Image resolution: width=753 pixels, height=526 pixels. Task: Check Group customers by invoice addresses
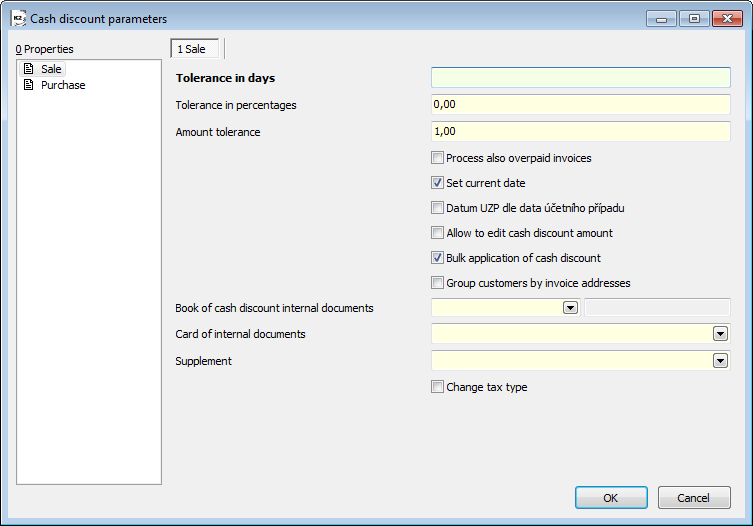[437, 283]
